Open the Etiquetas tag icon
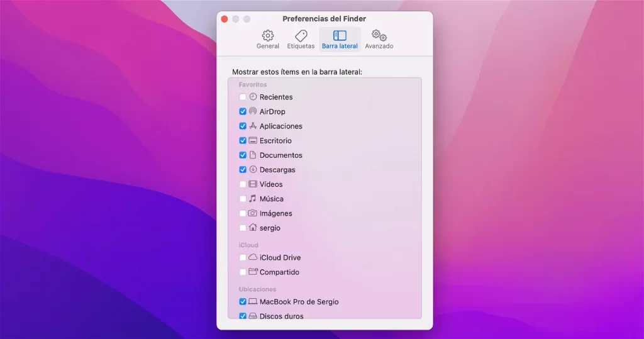 301,35
